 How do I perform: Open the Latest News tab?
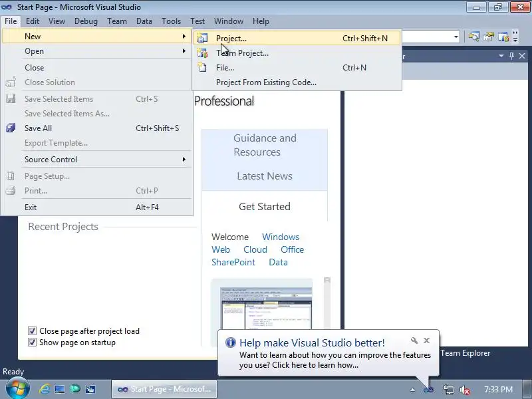pyautogui.click(x=265, y=176)
